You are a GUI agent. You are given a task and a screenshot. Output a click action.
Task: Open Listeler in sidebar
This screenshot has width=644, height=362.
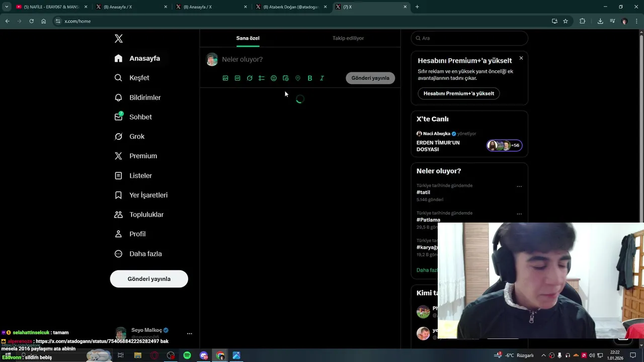tap(133, 175)
